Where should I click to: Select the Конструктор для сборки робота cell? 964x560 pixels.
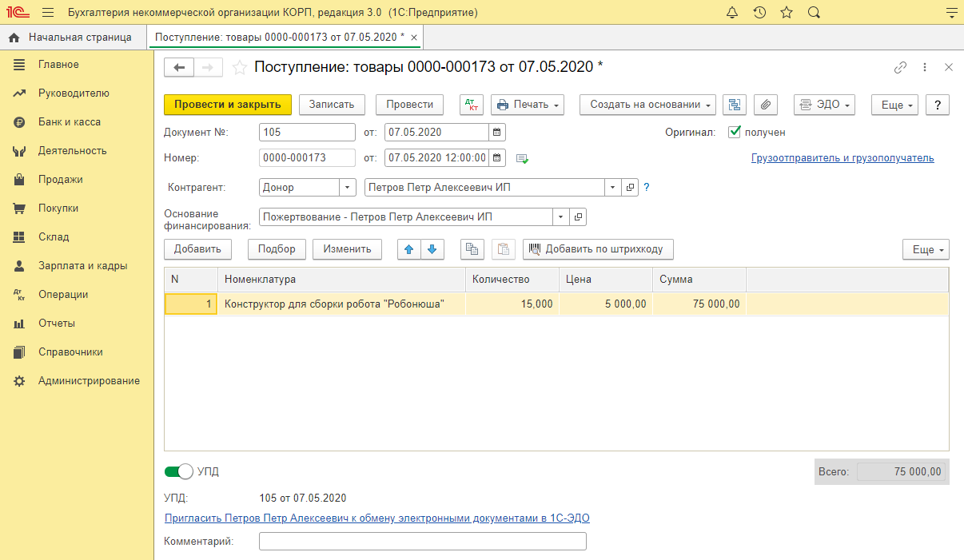pos(341,304)
